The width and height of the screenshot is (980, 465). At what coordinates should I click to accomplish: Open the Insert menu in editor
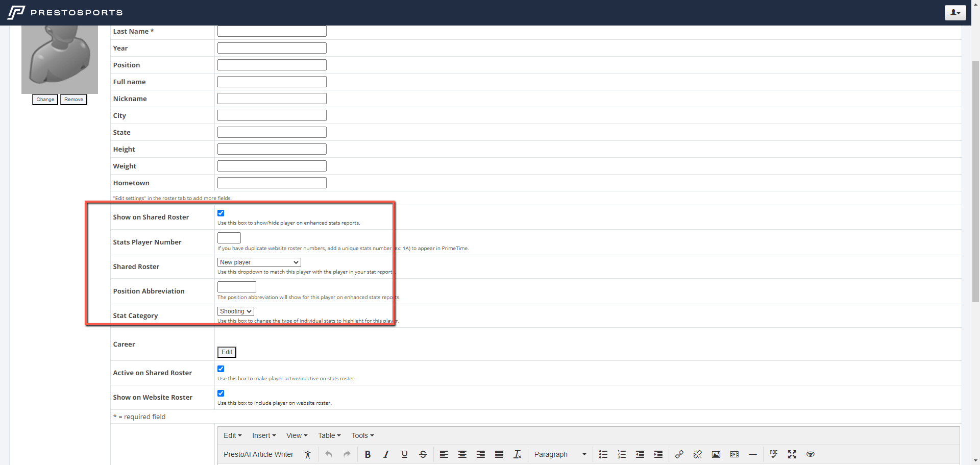pyautogui.click(x=263, y=435)
